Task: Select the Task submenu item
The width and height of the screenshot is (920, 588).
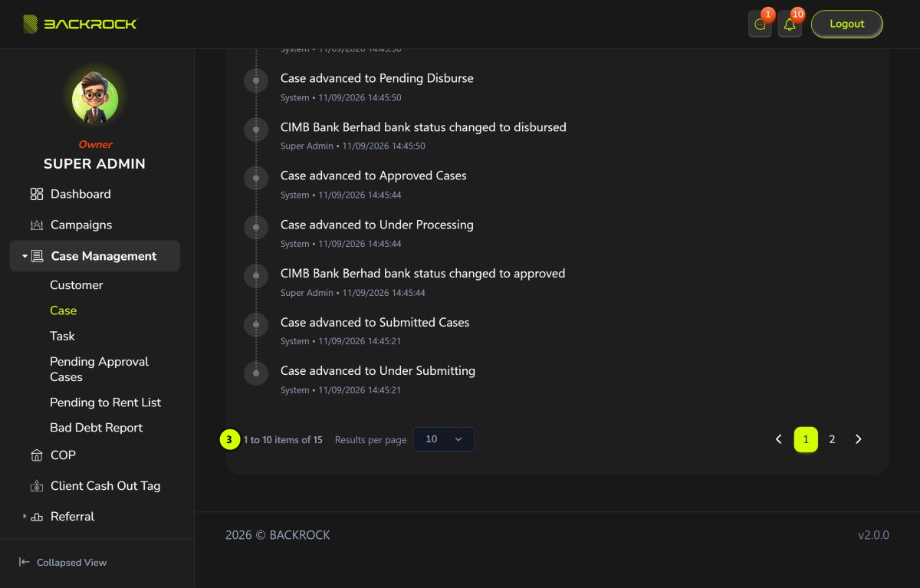Action: (63, 336)
